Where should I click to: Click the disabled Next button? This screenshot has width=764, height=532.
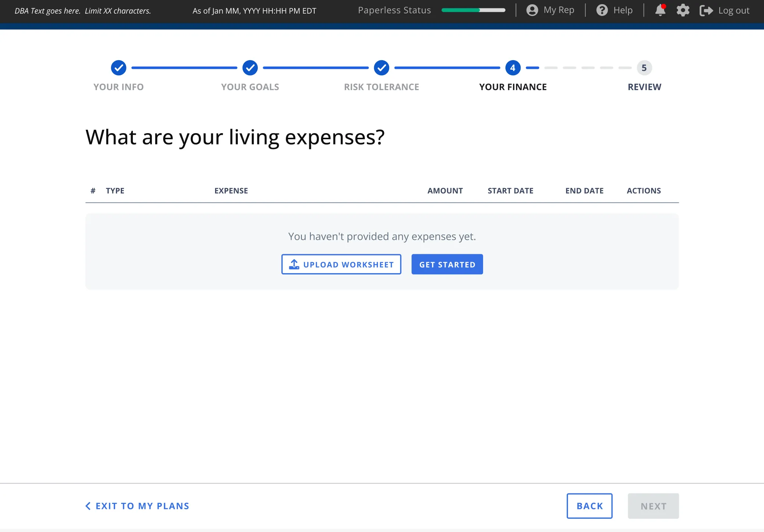tap(653, 506)
